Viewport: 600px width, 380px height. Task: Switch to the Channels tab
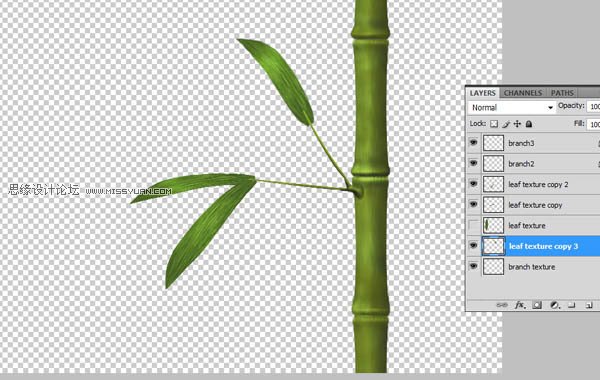pyautogui.click(x=523, y=93)
